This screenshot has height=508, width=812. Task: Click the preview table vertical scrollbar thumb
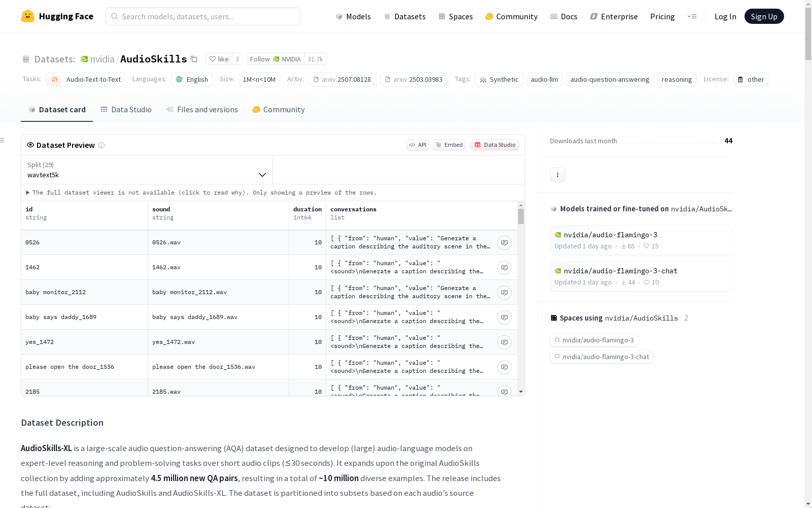coord(521,216)
